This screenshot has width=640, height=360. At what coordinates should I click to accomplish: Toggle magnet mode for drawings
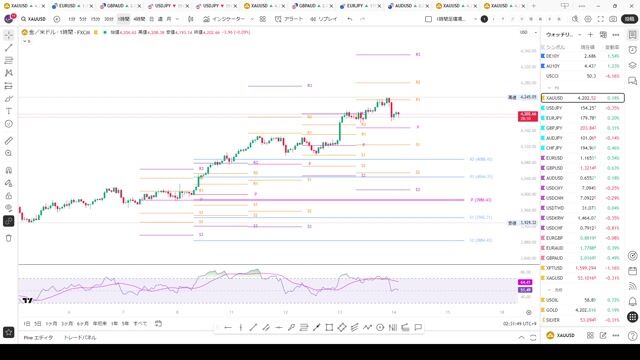pyautogui.click(x=9, y=170)
